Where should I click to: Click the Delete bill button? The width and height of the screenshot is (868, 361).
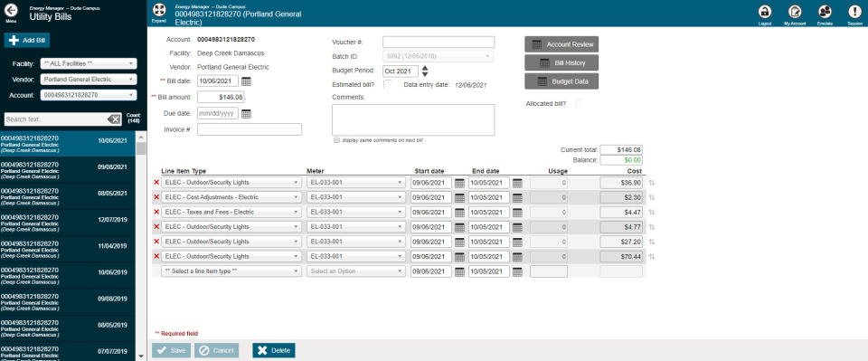click(274, 350)
